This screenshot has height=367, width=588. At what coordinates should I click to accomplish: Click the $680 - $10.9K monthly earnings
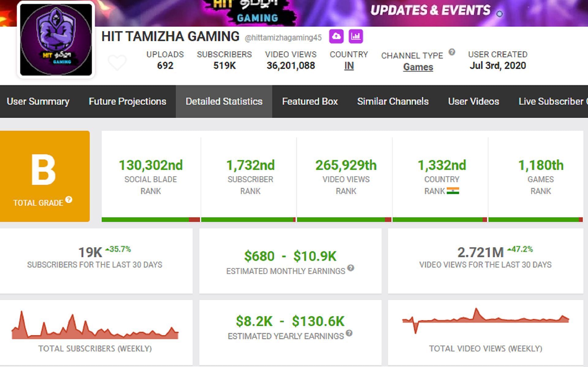[290, 256]
